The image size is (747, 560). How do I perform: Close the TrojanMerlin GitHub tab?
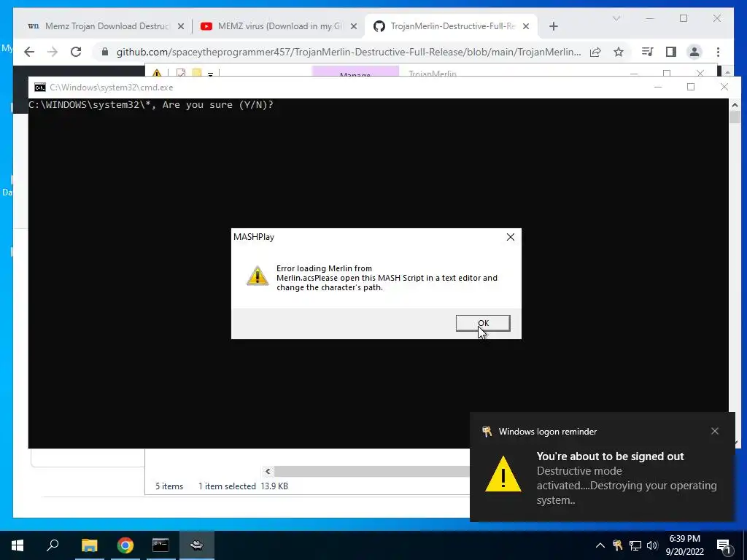526,27
